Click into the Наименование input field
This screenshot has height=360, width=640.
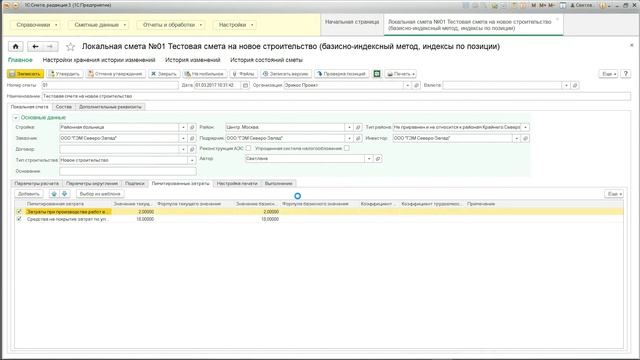[x=336, y=96]
